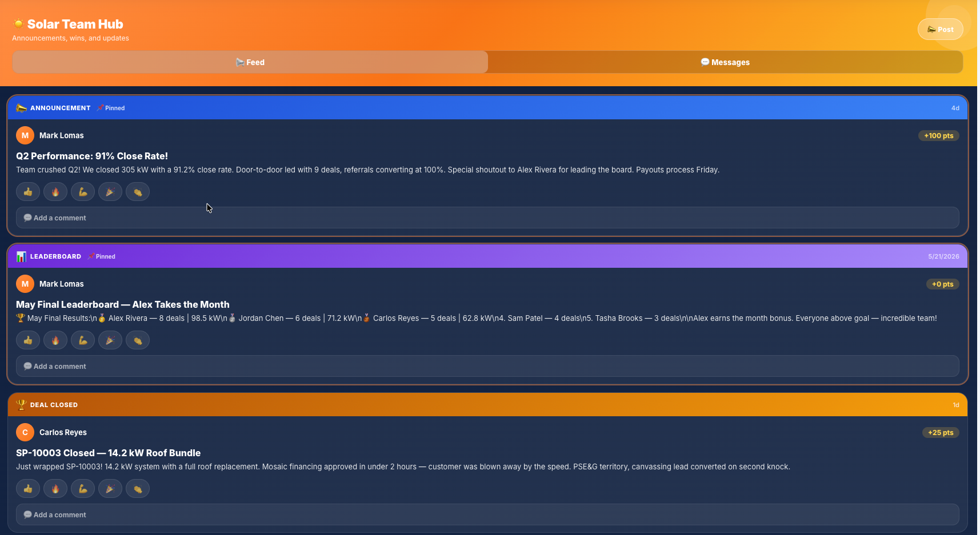The width and height of the screenshot is (980, 535).
Task: Click the DEAL CLOSED category label
Action: pos(54,405)
